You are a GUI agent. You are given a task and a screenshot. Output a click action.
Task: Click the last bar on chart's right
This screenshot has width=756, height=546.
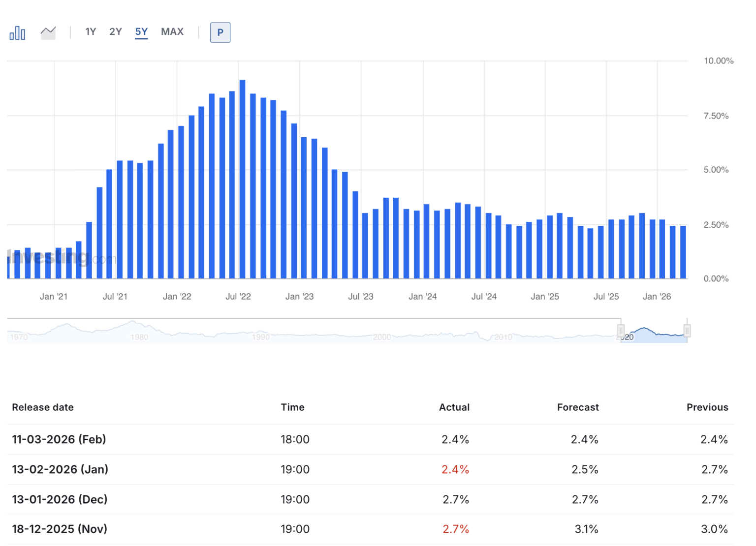point(683,252)
